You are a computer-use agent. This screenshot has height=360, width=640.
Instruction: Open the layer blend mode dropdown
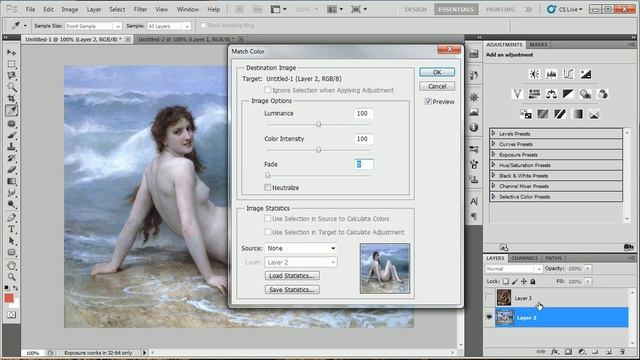(513, 269)
